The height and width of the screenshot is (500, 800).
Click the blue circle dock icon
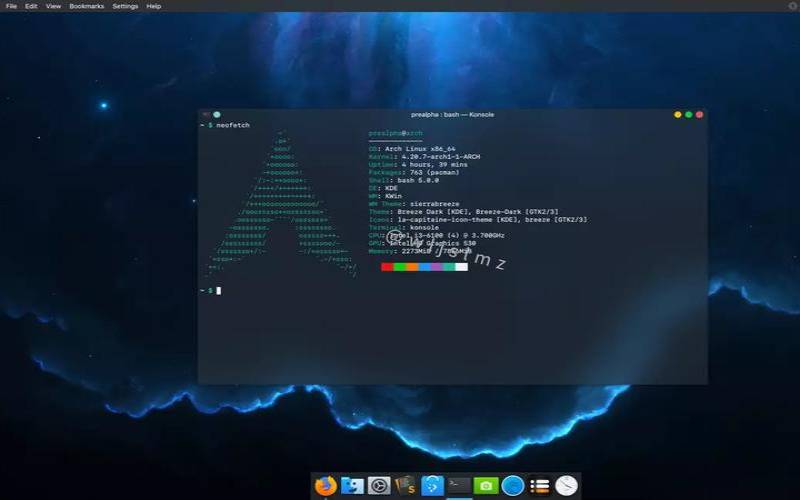click(x=513, y=485)
